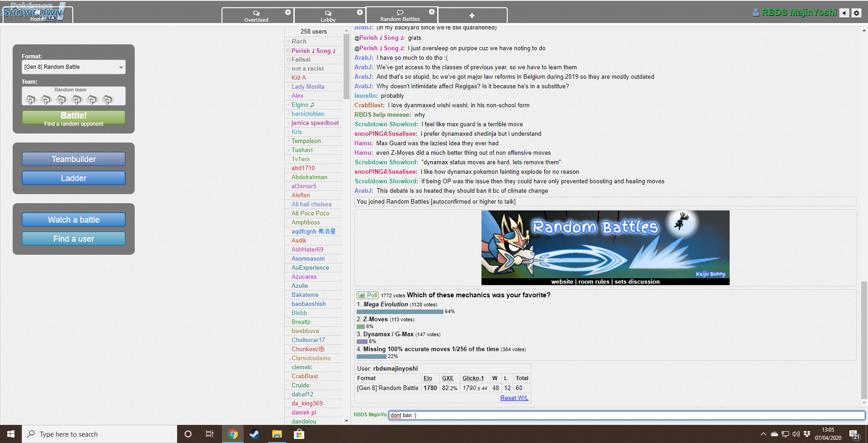
Task: Click the Mega Evolution poll result bar
Action: pyautogui.click(x=400, y=312)
